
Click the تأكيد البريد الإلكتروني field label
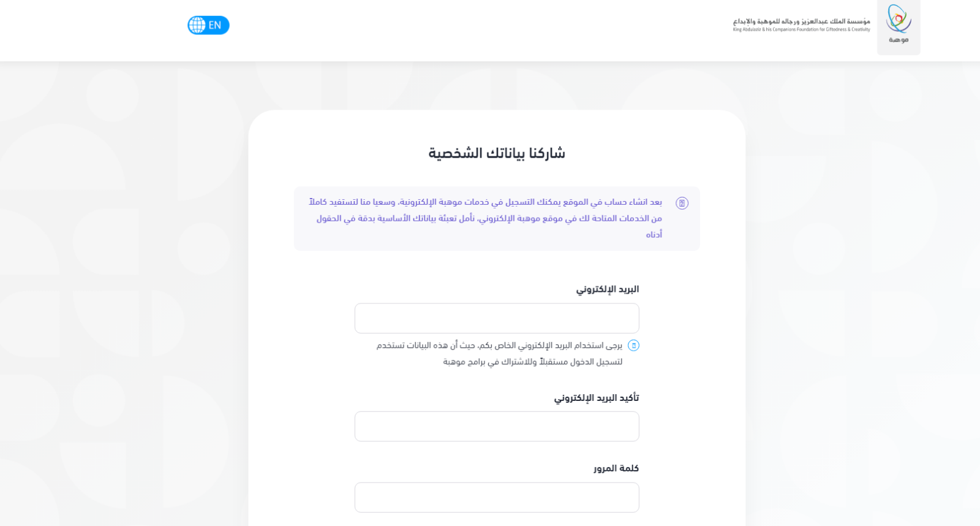pyautogui.click(x=597, y=398)
